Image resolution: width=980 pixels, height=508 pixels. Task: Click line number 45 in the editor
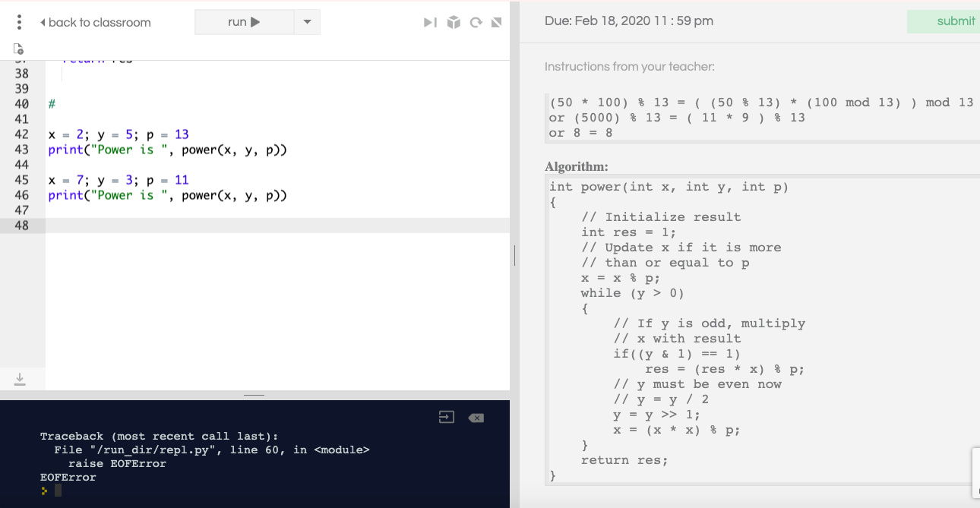[22, 180]
